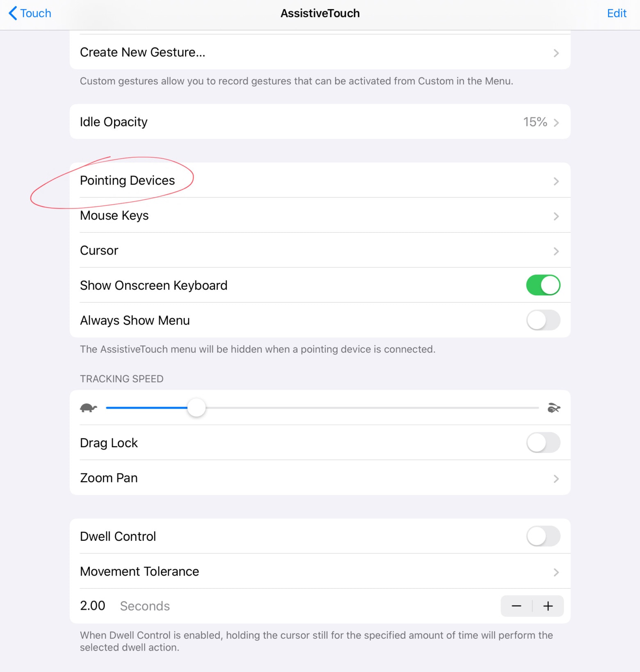This screenshot has width=640, height=672.
Task: Enable Drag Lock
Action: [543, 443]
